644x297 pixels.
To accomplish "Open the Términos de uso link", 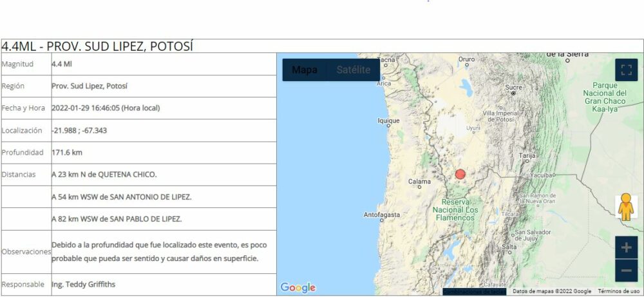I will pyautogui.click(x=618, y=291).
